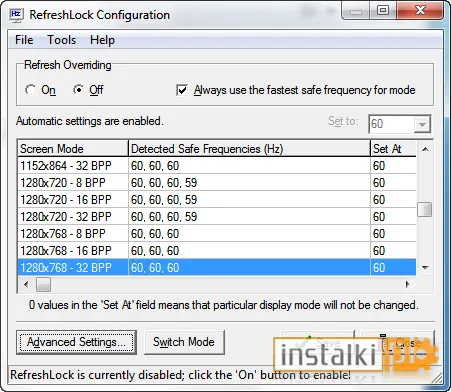The width and height of the screenshot is (451, 392).
Task: Click the Advanced Settings button
Action: pos(76,342)
